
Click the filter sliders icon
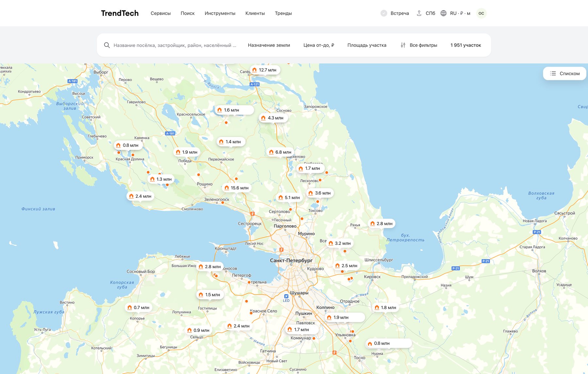[x=403, y=45]
